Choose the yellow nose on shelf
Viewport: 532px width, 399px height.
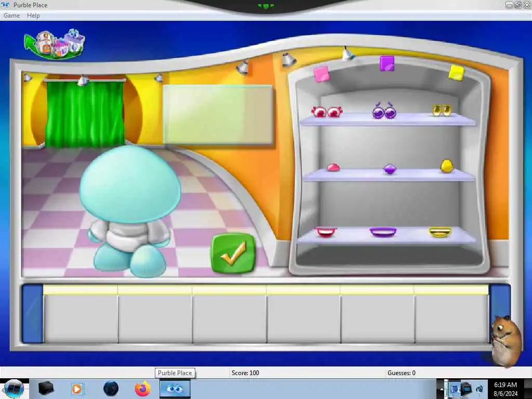pos(446,166)
